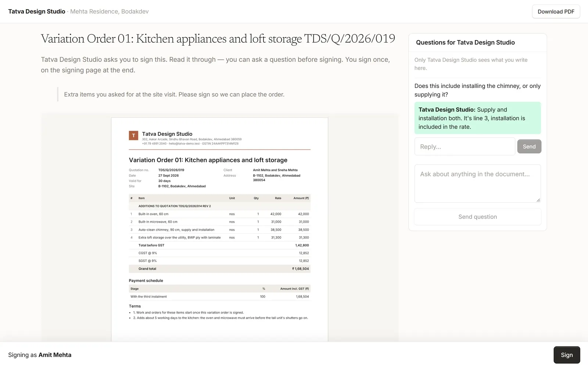
Task: Click the Payment schedule heading
Action: 146,280
